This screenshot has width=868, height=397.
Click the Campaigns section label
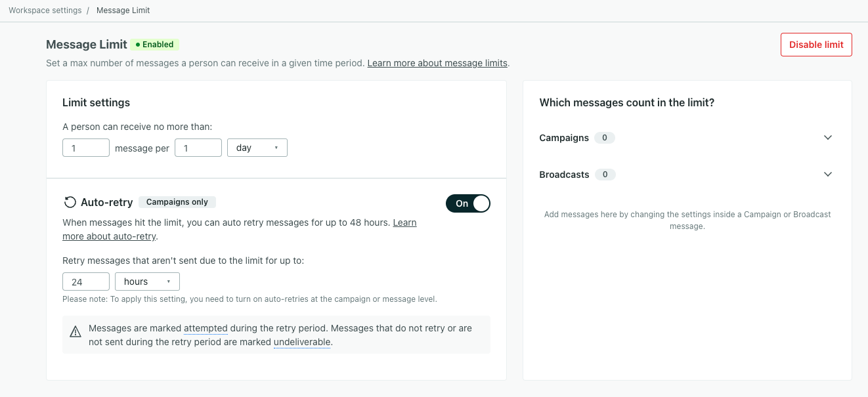[x=564, y=138]
